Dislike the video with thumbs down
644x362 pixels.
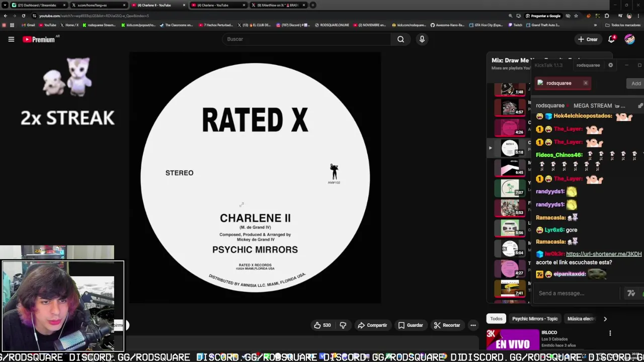[x=343, y=325]
